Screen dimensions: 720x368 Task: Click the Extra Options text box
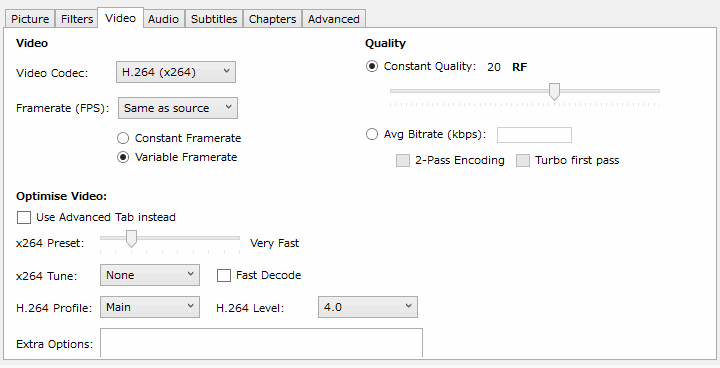pyautogui.click(x=261, y=343)
